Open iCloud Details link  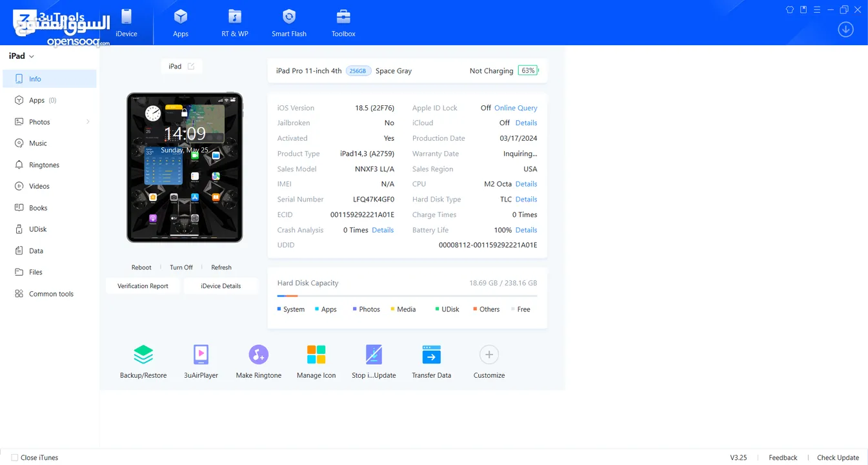(x=526, y=123)
